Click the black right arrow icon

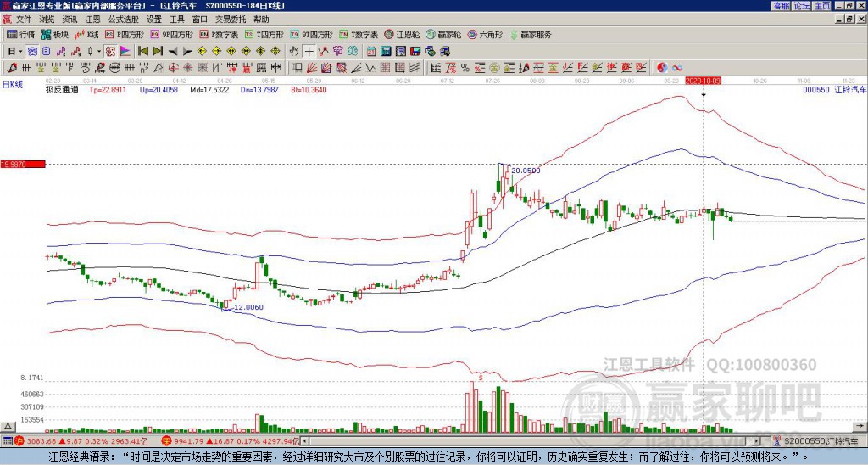point(187,52)
